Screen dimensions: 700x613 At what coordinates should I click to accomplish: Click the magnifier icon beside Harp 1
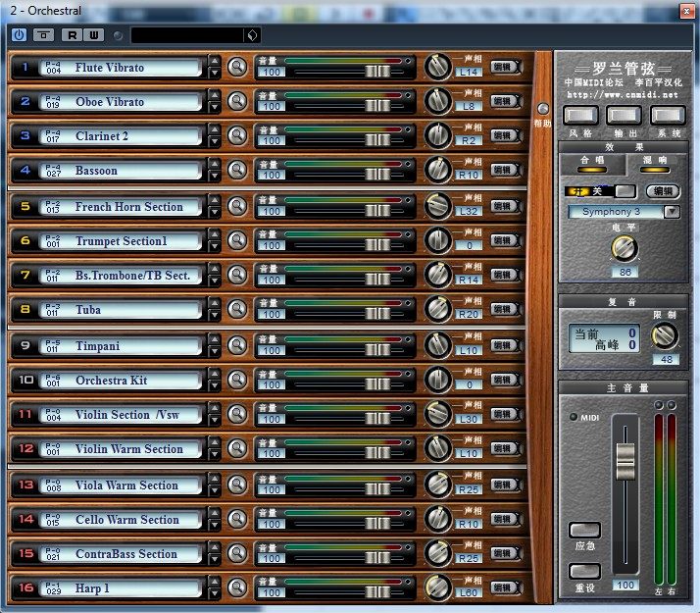pos(236,587)
